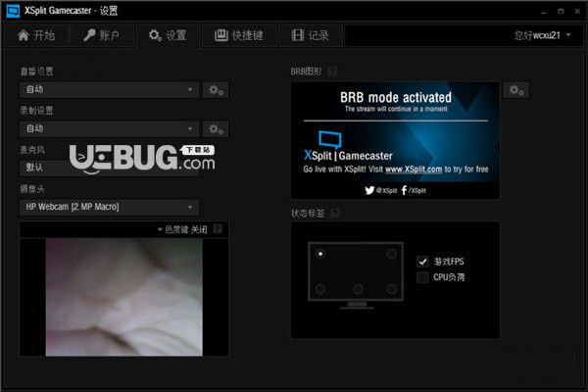Minimize the XSplit Gamecaster window
The width and height of the screenshot is (588, 392).
(544, 12)
